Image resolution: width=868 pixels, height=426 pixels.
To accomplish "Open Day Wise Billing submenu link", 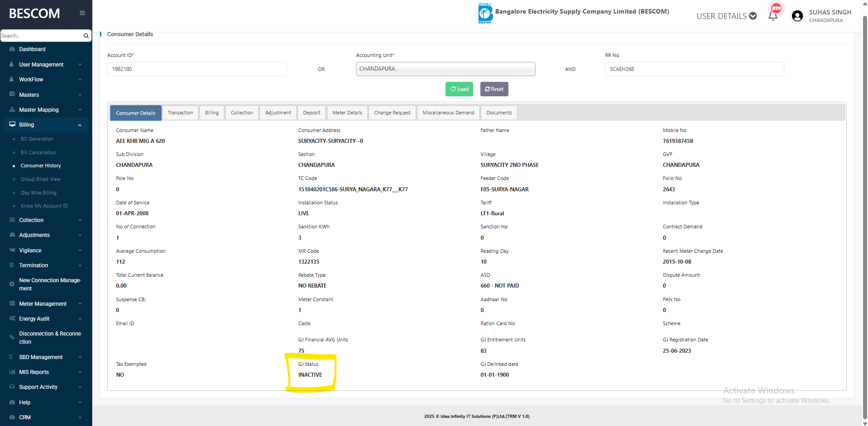I will (x=38, y=193).
